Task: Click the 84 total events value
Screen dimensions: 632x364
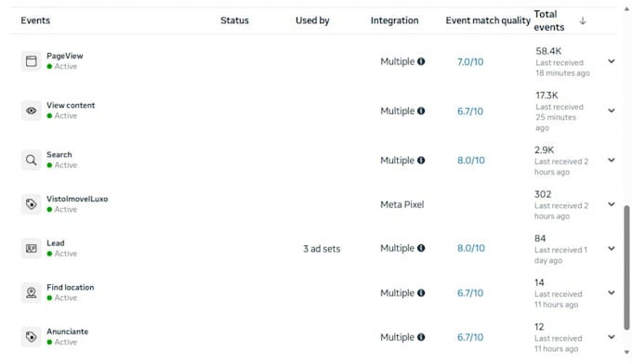Action: click(x=540, y=239)
